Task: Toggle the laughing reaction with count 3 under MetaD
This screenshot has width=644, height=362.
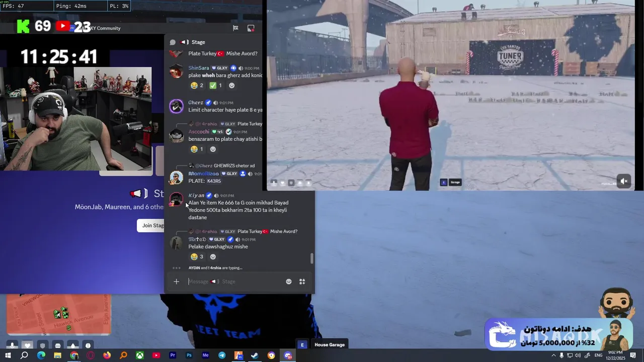Action: pyautogui.click(x=197, y=257)
